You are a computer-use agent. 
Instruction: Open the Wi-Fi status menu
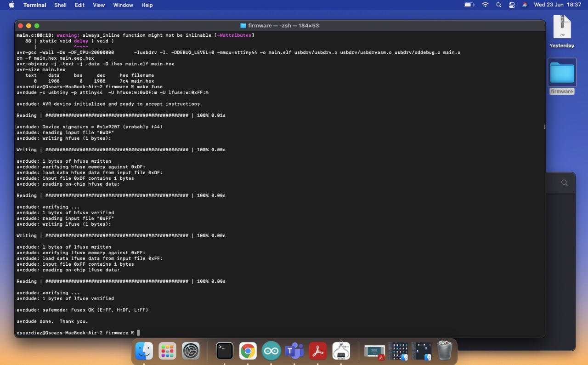click(485, 5)
